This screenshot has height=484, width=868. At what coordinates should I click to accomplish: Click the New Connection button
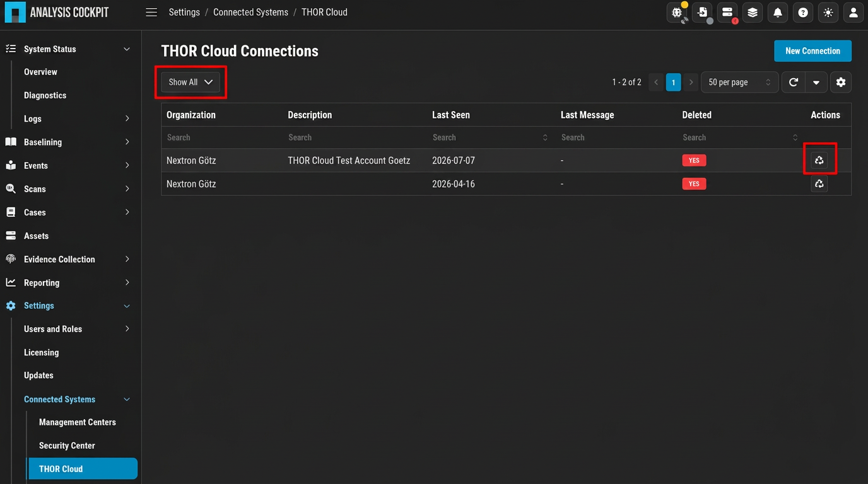812,51
